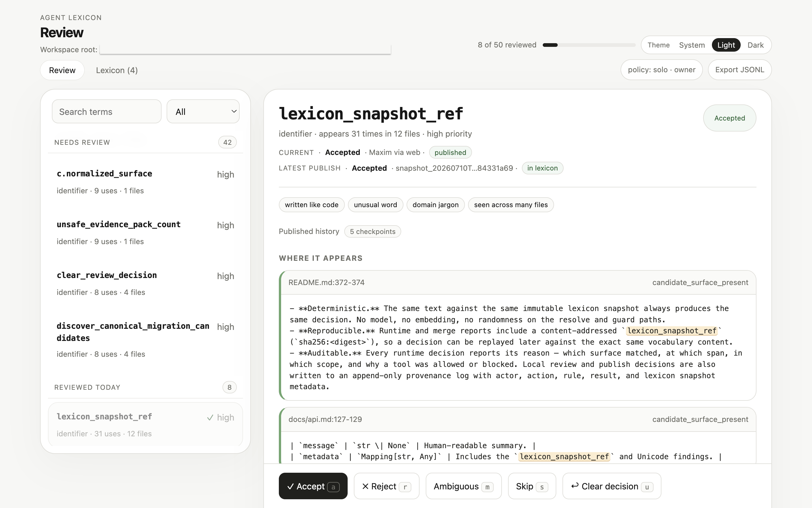Click the review progress bar
812x508 pixels.
(589, 45)
